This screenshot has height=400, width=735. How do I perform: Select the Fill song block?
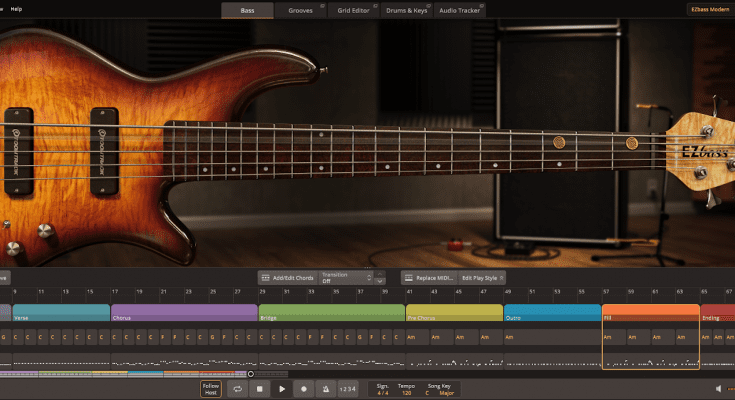(650, 313)
